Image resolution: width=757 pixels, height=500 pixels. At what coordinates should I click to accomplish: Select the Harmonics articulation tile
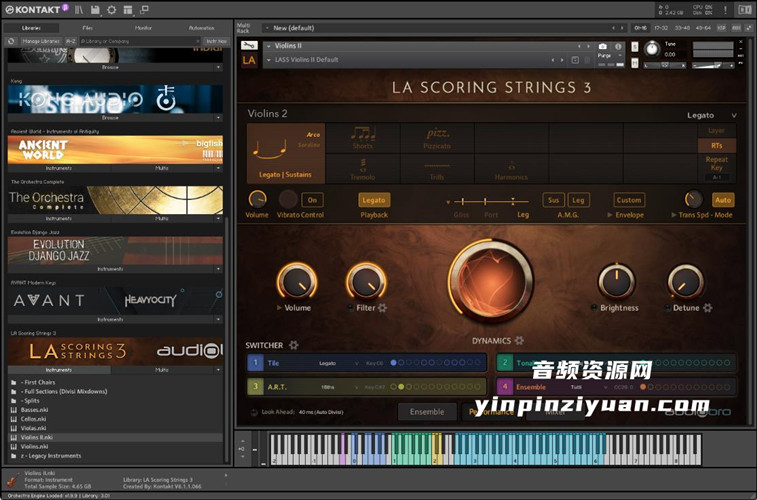[x=511, y=169]
